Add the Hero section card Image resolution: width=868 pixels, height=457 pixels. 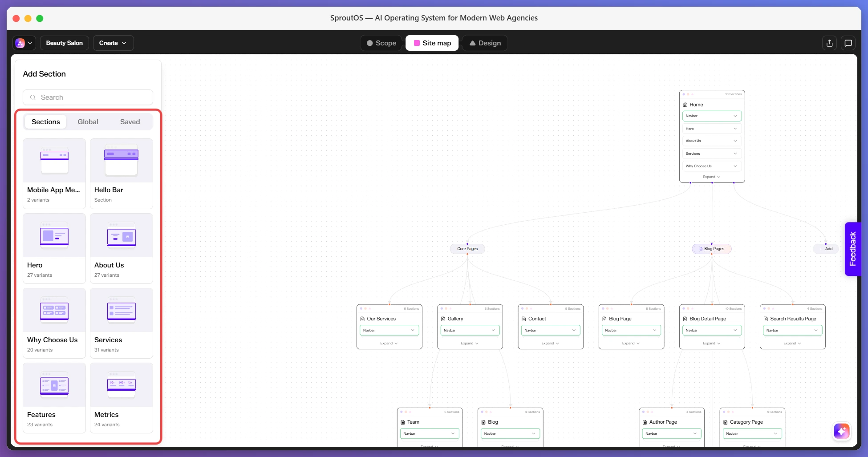54,248
